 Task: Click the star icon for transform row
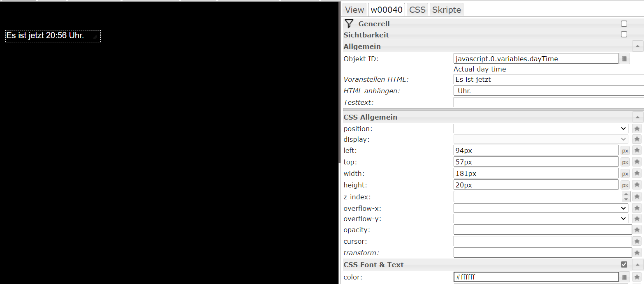(x=637, y=253)
